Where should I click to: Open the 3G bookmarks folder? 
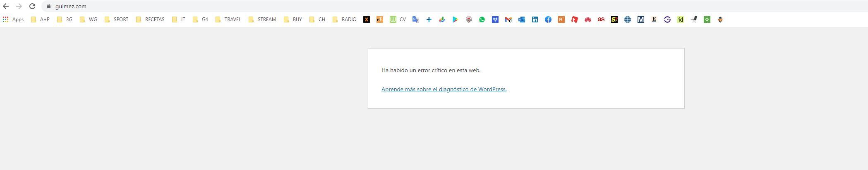pos(65,19)
